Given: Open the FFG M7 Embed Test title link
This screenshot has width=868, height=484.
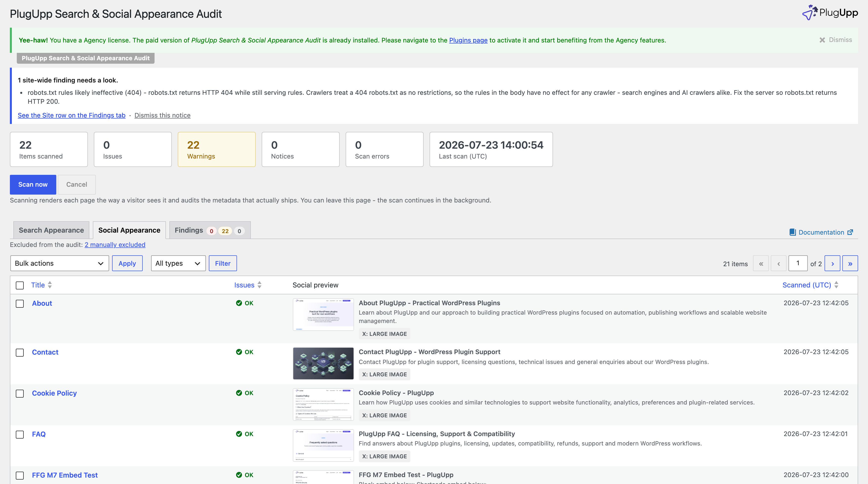Looking at the screenshot, I should coord(65,475).
